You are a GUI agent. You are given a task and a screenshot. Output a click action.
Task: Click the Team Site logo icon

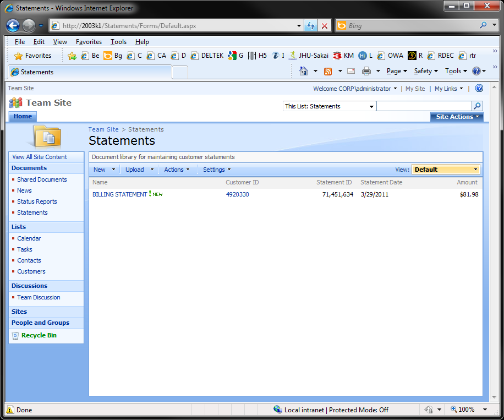point(15,102)
